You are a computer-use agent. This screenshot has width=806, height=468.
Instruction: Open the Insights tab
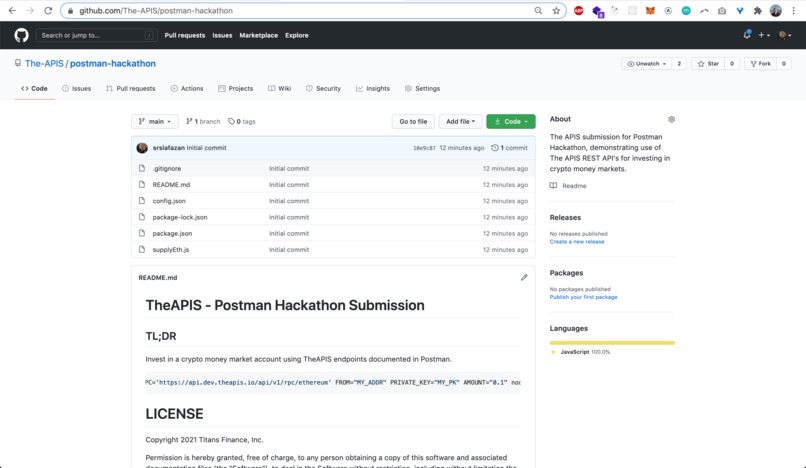373,88
